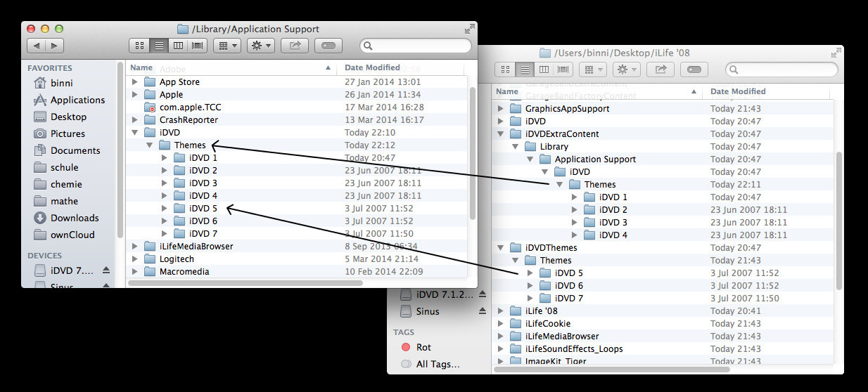Click share button in iLife '08 window
868x392 pixels.
[660, 70]
